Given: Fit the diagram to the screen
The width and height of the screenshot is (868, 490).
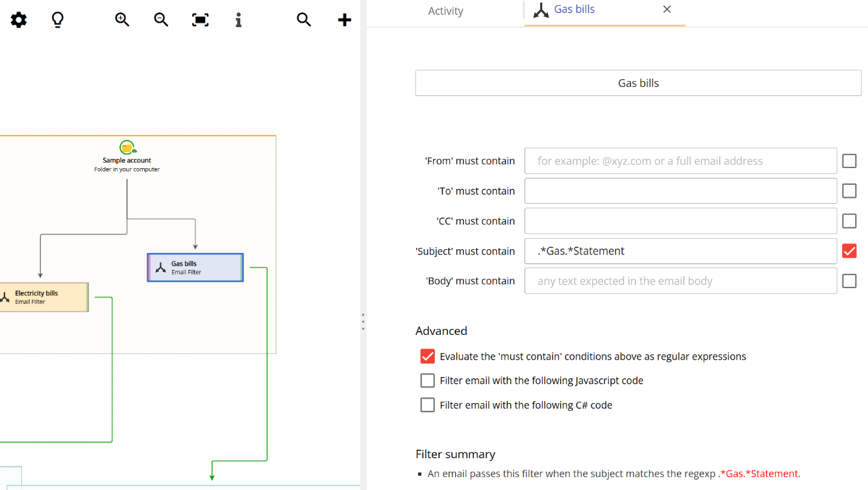Looking at the screenshot, I should (x=199, y=19).
